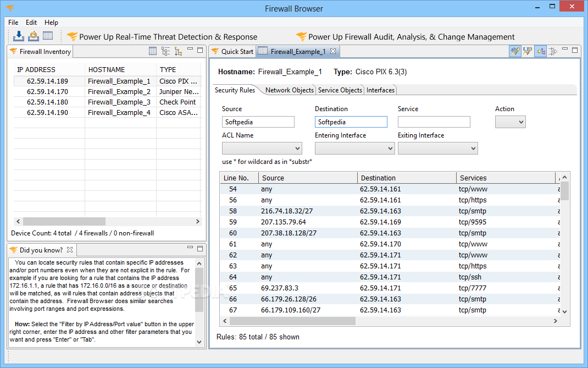Open the Action dropdown
588x368 pixels.
click(510, 122)
